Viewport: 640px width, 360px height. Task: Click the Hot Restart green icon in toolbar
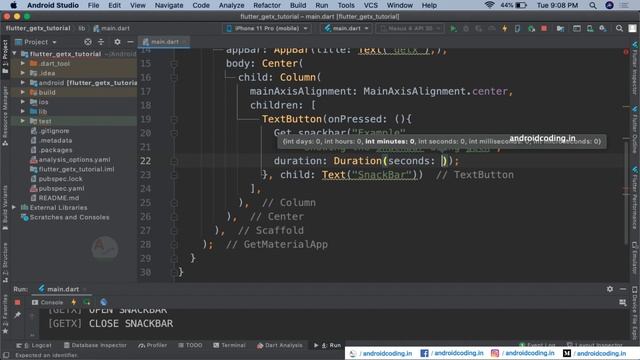531,29
